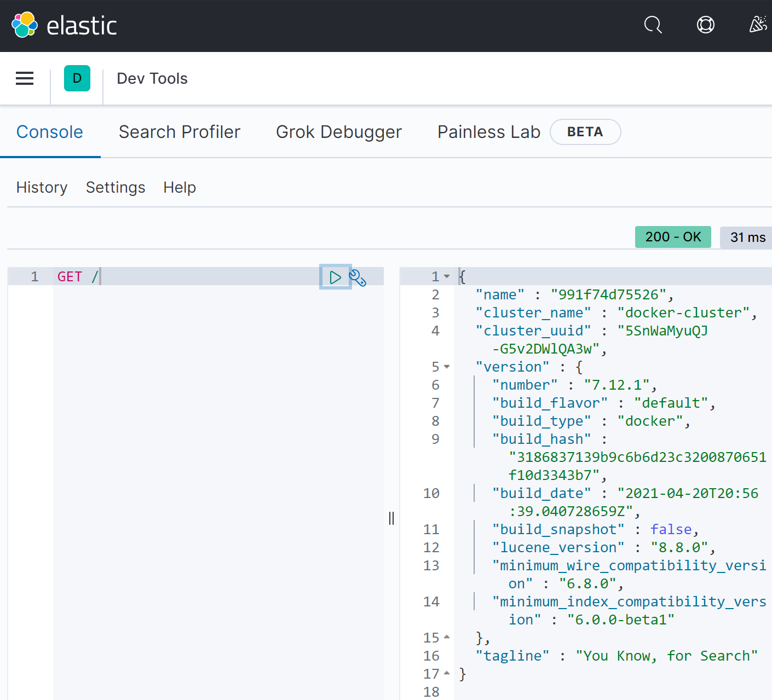Switch to the Search Profiler tab

click(180, 132)
